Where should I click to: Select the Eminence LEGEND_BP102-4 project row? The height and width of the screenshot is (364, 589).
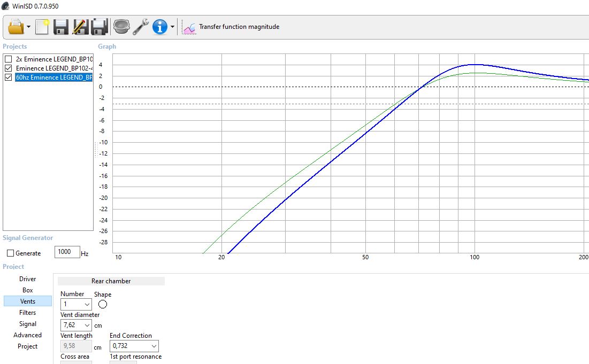tap(54, 68)
